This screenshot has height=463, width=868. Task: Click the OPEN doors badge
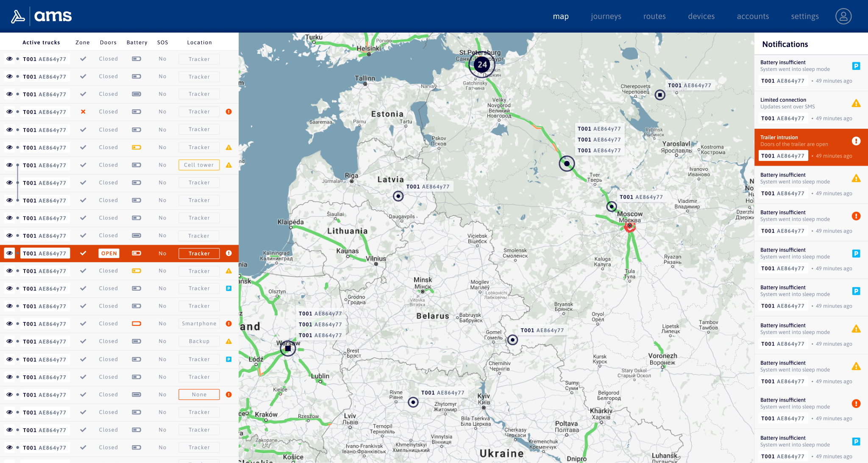tap(109, 253)
